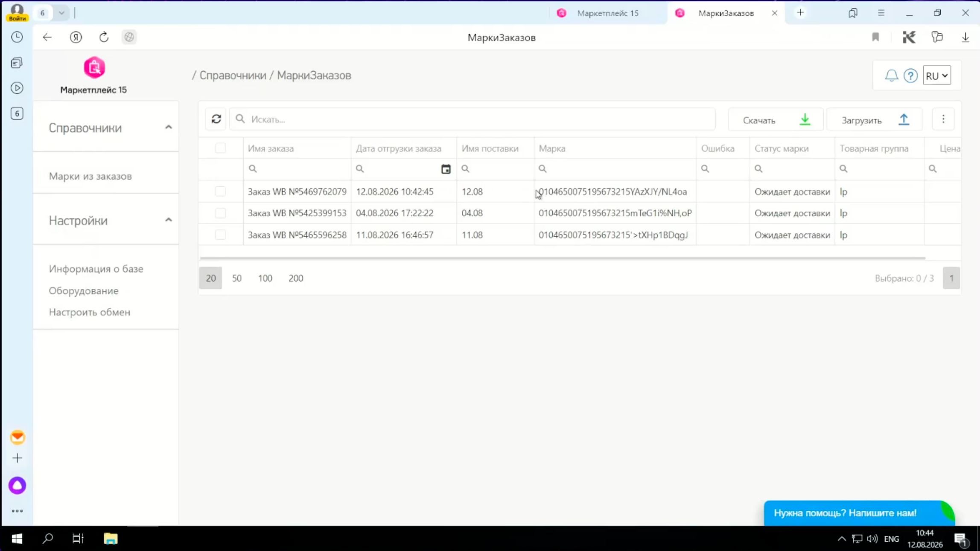This screenshot has height=551, width=980.
Task: Click the volume icon in system tray
Action: pos(872,539)
